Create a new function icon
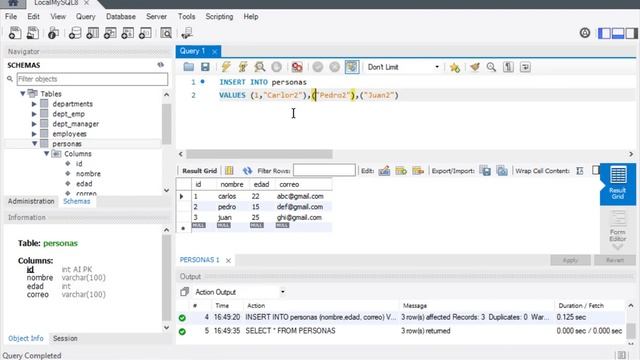 tap(145, 33)
